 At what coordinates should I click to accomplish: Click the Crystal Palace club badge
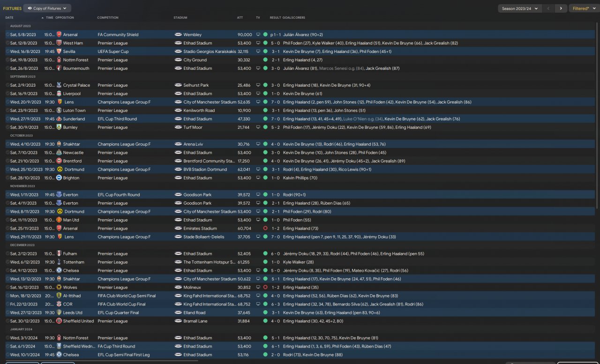point(59,85)
